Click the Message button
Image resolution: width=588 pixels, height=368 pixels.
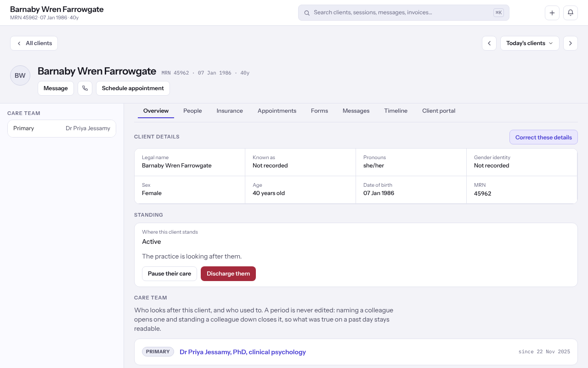pos(56,88)
